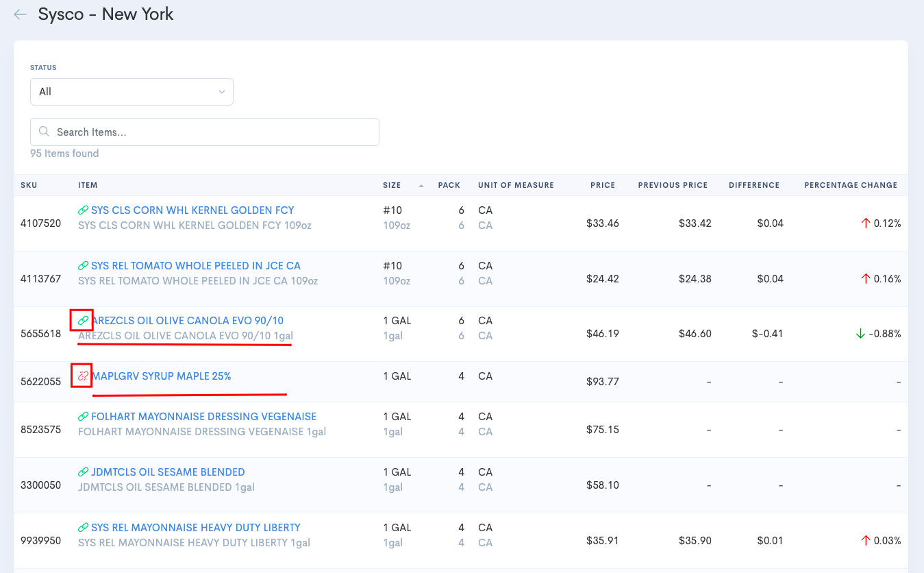Focus the Search Items input field
924x573 pixels.
212,132
